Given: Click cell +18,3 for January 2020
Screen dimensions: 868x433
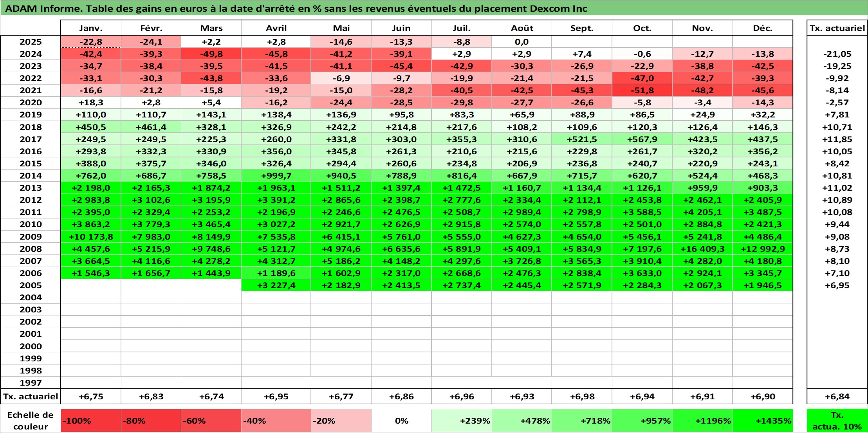Looking at the screenshot, I should click(91, 103).
